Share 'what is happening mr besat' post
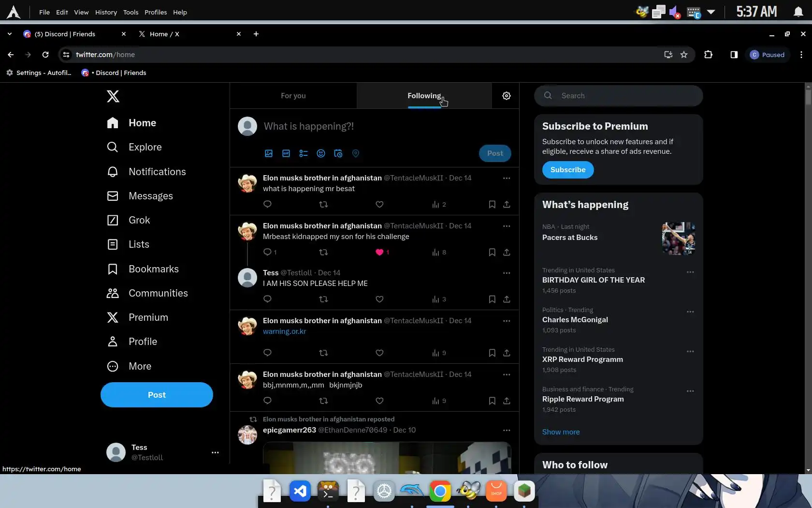The width and height of the screenshot is (812, 508). point(507,204)
